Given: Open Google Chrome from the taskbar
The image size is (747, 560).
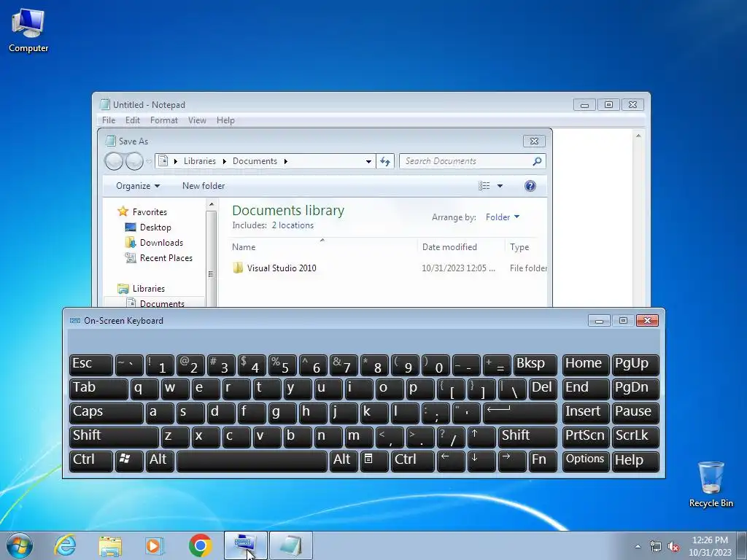Looking at the screenshot, I should point(200,545).
